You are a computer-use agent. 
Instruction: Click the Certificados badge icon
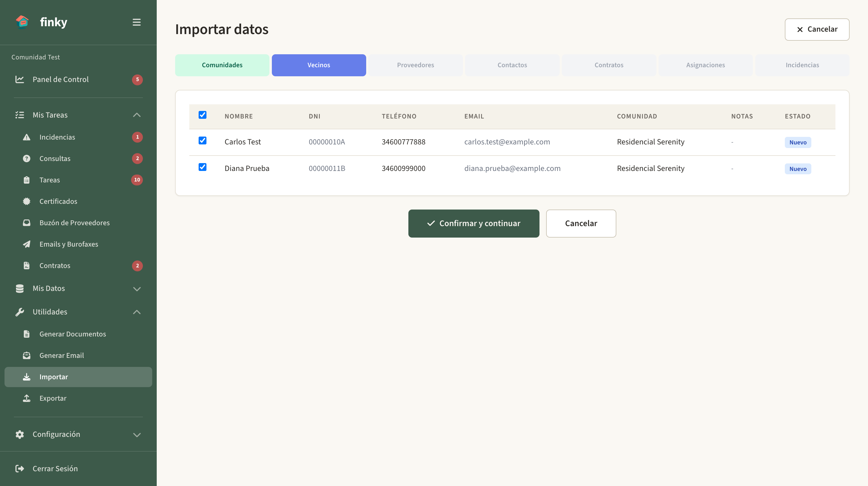coord(27,201)
